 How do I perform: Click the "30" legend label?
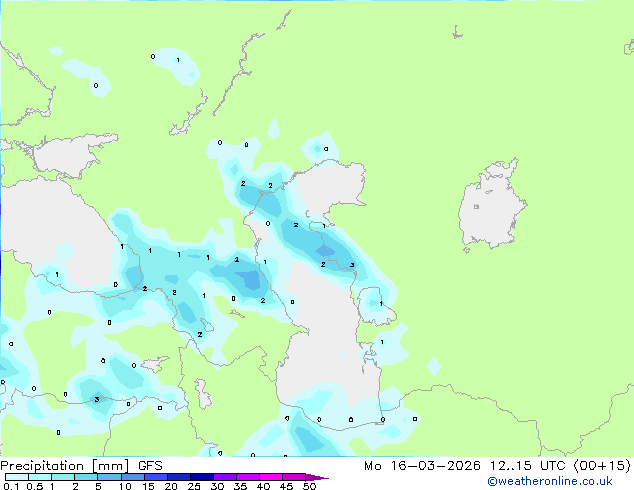(218, 486)
